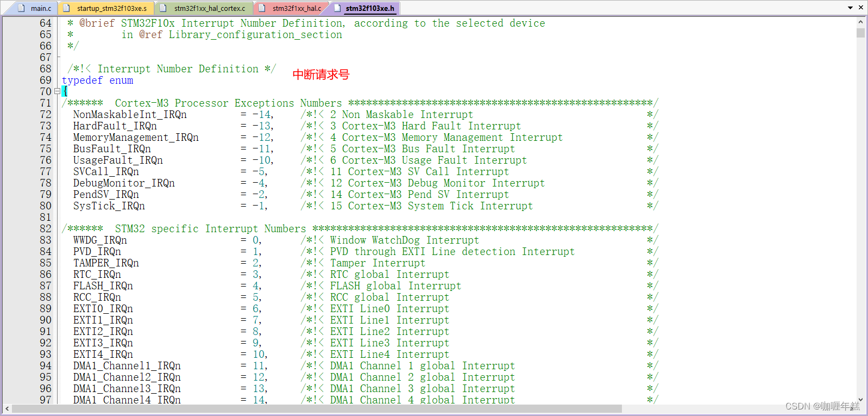Click NonMaskableInt_IRQn identifier
Image resolution: width=868 pixels, height=416 pixels.
coord(130,115)
